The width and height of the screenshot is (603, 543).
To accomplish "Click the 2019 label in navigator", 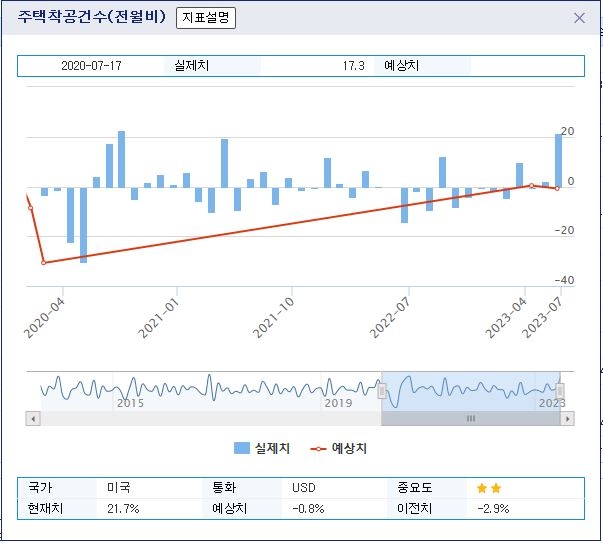I will [x=338, y=403].
